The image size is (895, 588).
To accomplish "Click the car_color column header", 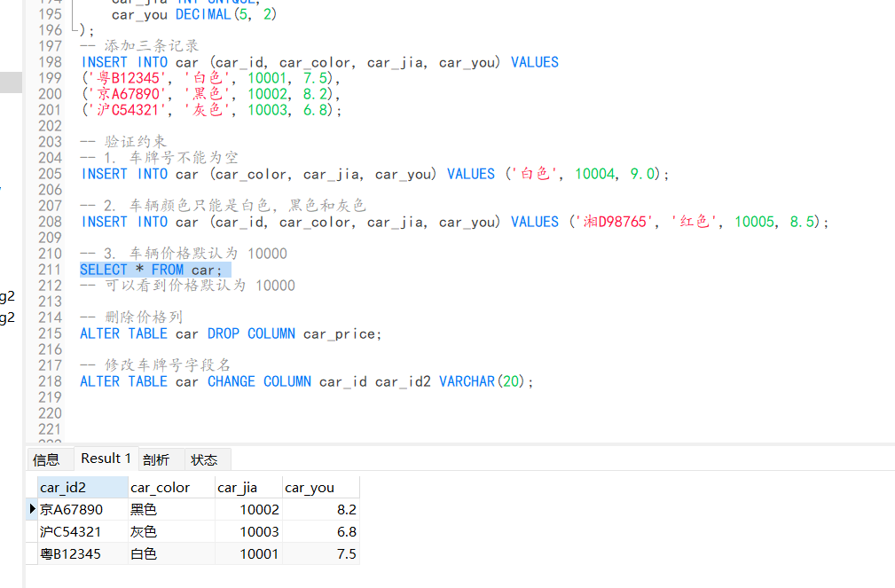I will pos(171,488).
